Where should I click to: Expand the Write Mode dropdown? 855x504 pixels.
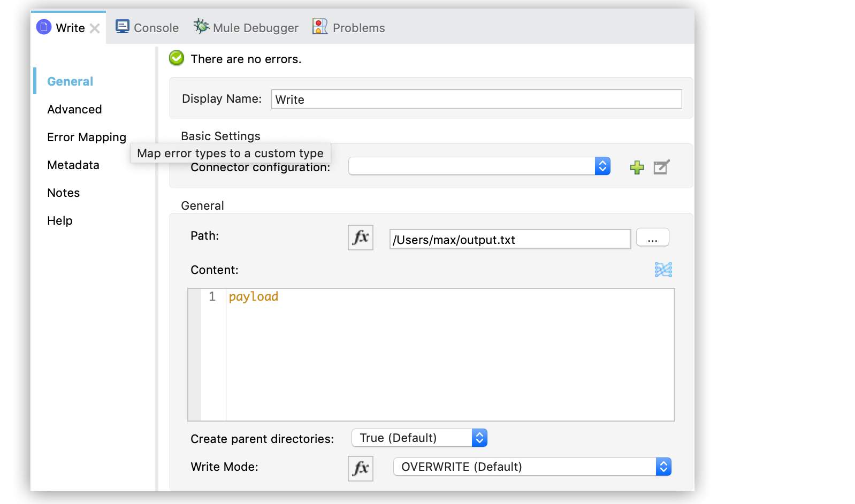[663, 467]
